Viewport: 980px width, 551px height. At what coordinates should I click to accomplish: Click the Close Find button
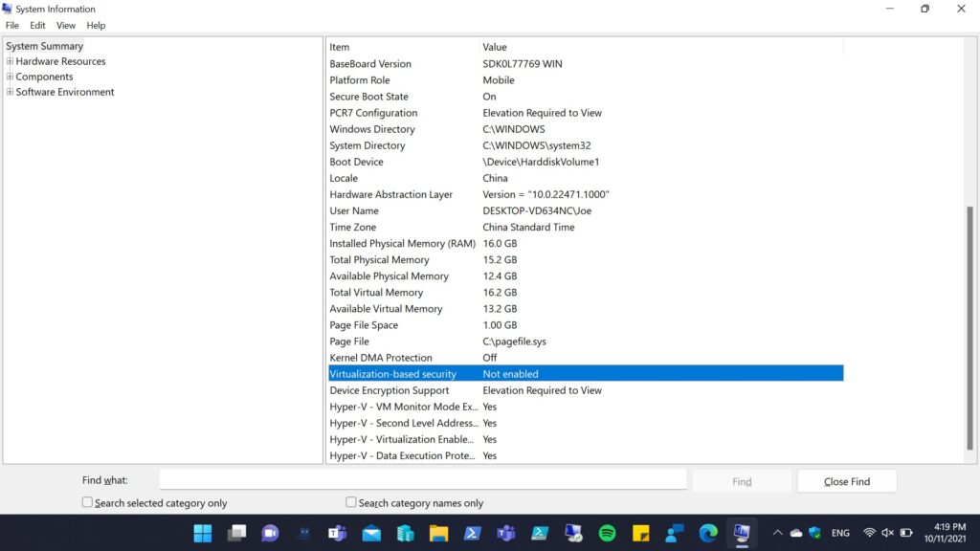(x=846, y=481)
